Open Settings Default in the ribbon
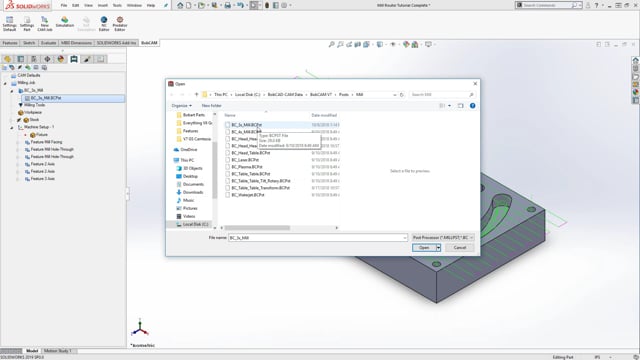 [9, 24]
